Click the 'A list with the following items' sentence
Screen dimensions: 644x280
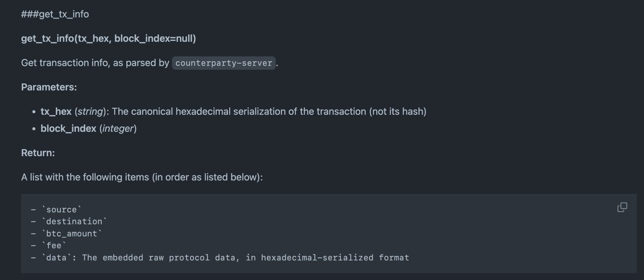142,177
